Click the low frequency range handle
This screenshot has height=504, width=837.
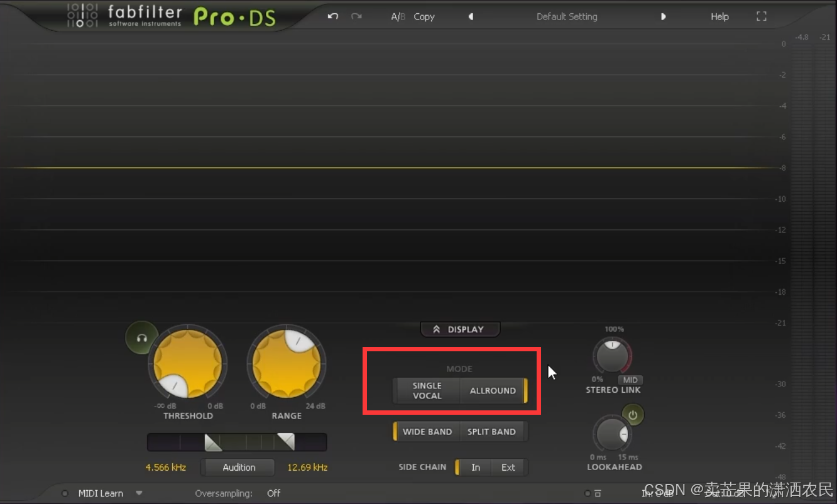point(213,442)
